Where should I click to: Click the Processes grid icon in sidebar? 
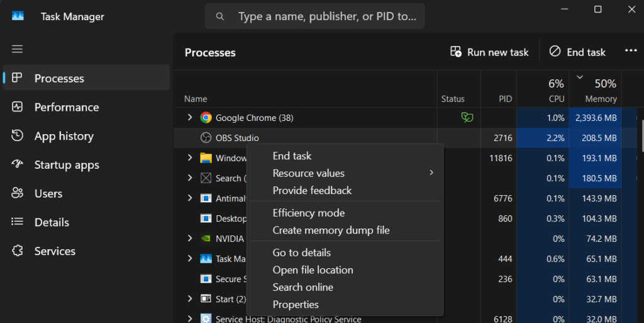coord(17,77)
